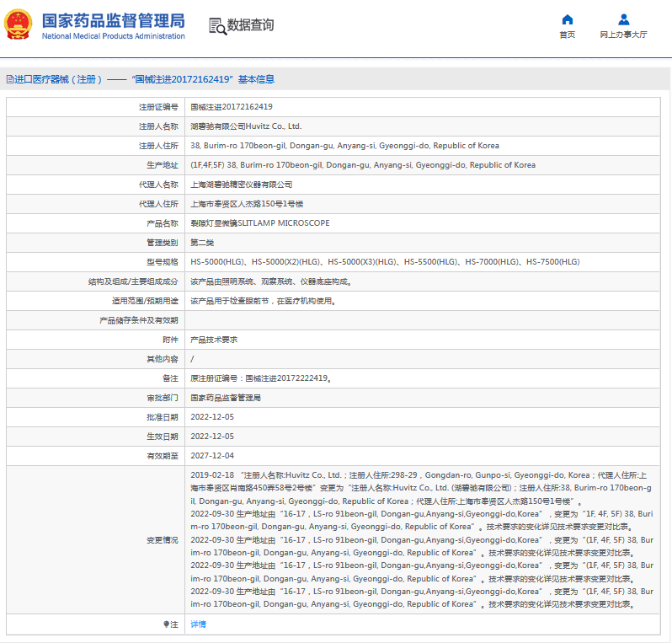Select 代理人名称 label cell
The width and height of the screenshot is (672, 643).
95,185
